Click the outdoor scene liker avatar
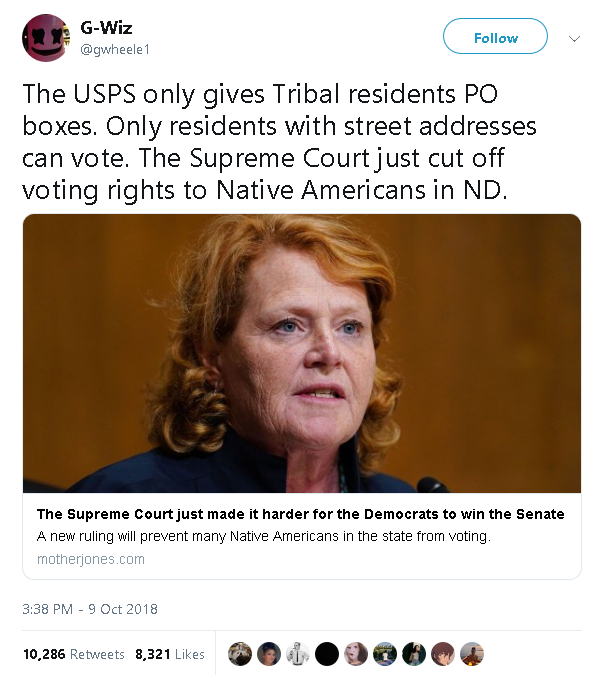This screenshot has height=675, width=600. (x=385, y=654)
